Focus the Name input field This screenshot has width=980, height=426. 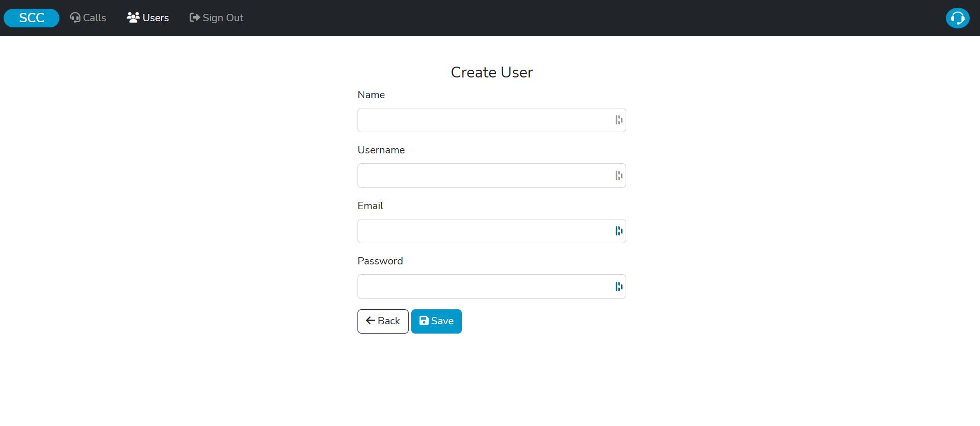[x=483, y=120]
